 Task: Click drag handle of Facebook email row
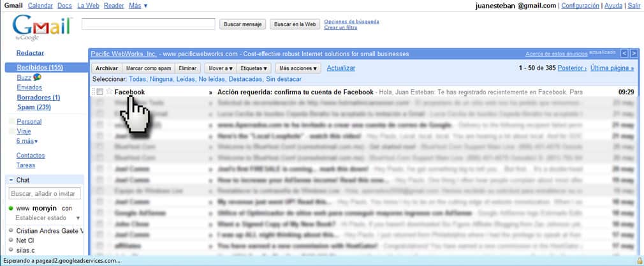93,92
